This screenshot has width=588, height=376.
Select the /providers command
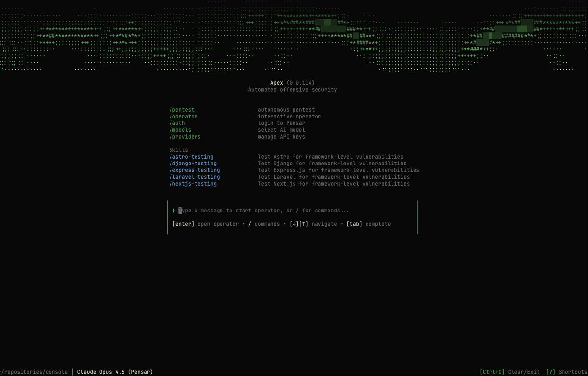(x=185, y=137)
